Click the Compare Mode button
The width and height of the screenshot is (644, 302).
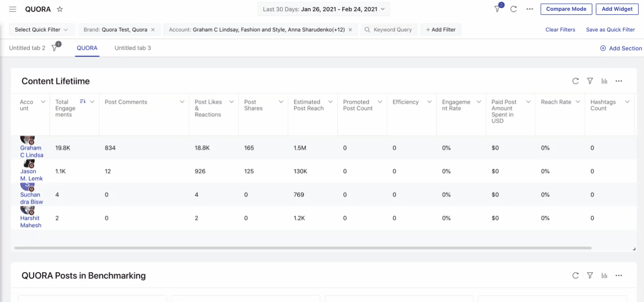[566, 9]
